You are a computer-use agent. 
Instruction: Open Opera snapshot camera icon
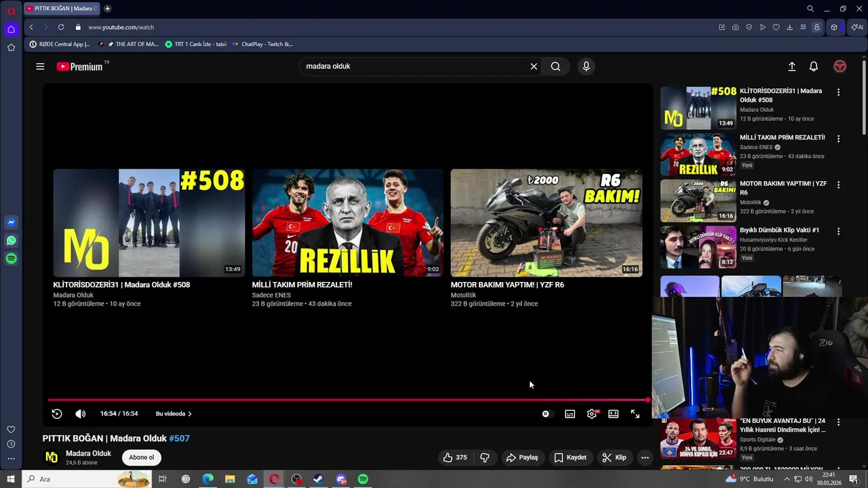tap(736, 27)
